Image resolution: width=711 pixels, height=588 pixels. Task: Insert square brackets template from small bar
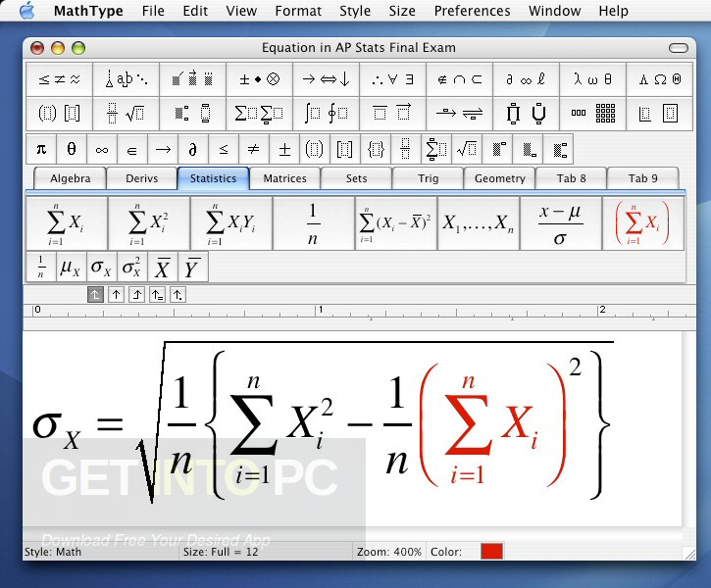coord(345,149)
